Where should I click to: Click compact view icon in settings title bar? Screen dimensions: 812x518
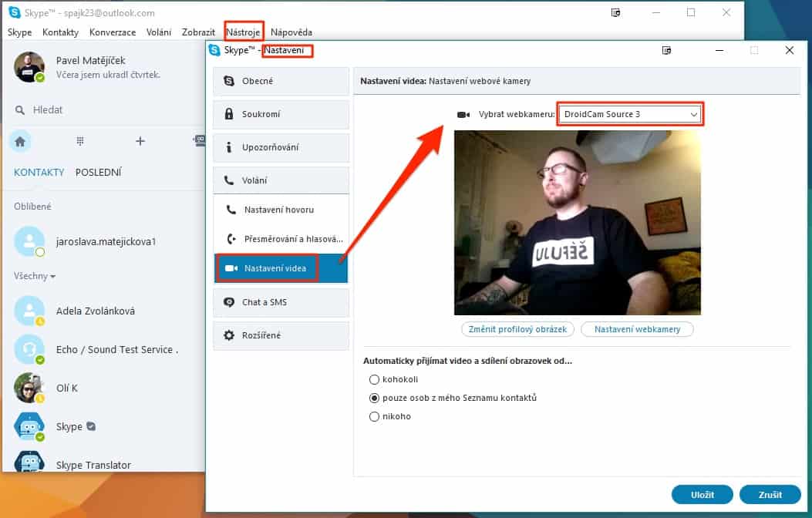pyautogui.click(x=666, y=50)
